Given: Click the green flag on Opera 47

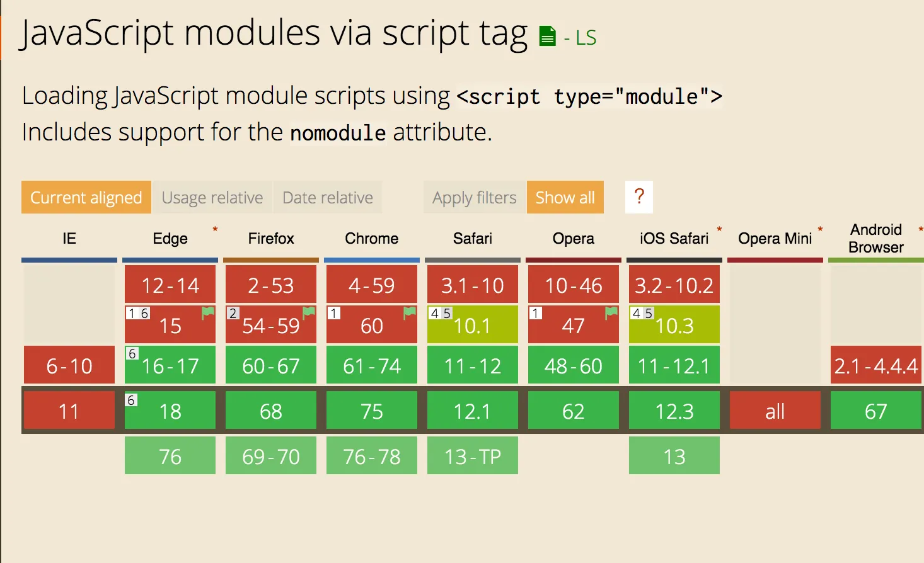Looking at the screenshot, I should tap(611, 312).
